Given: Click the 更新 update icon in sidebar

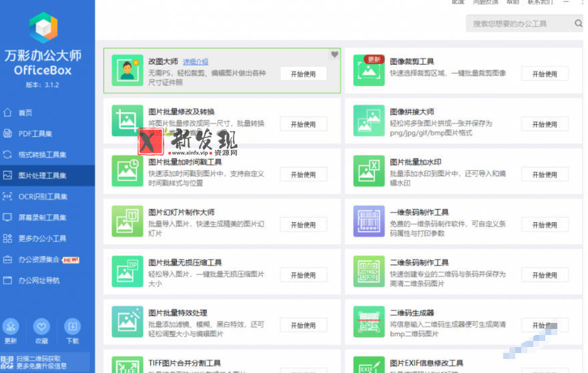Looking at the screenshot, I should pos(11,326).
